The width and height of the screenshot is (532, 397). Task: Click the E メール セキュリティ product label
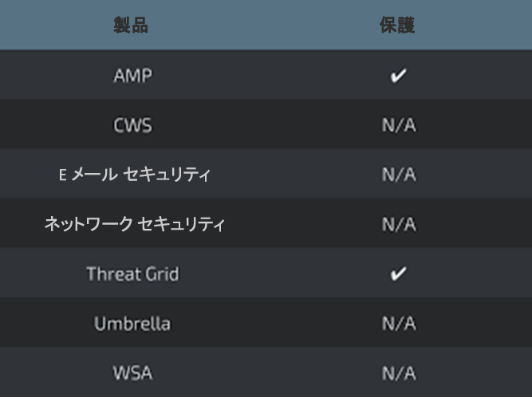click(134, 175)
